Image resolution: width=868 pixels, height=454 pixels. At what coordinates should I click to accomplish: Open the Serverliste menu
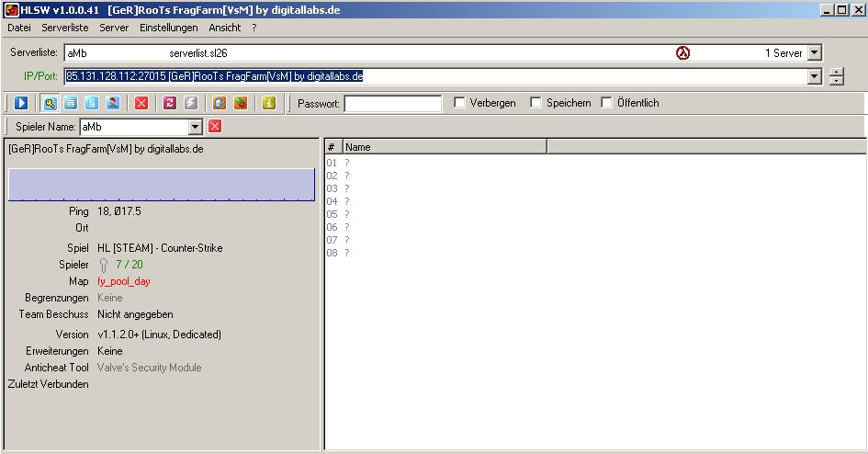[65, 28]
